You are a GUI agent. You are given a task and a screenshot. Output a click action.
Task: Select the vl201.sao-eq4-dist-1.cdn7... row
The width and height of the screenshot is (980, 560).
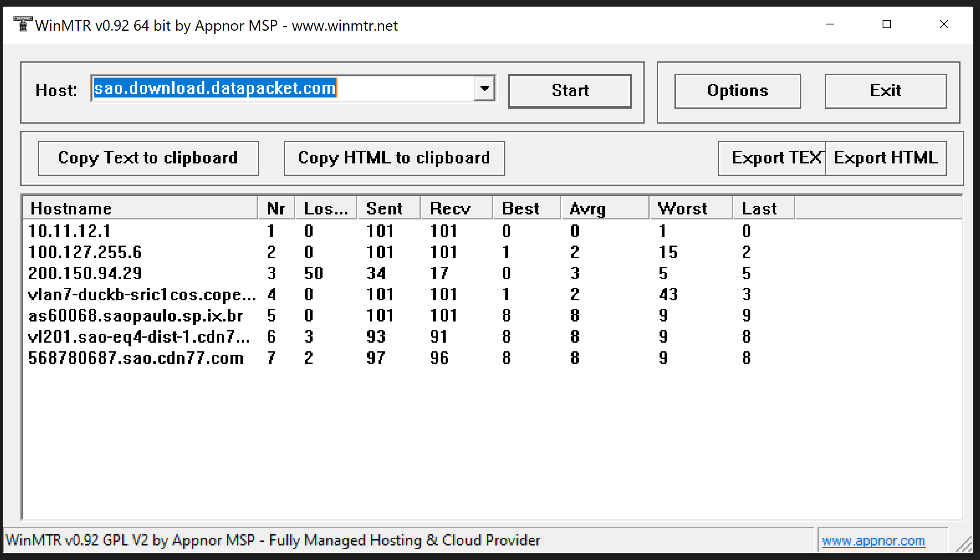409,336
